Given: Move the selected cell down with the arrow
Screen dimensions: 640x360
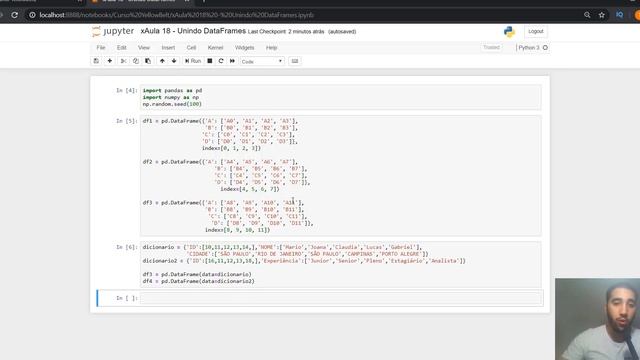Looking at the screenshot, I should [x=174, y=61].
